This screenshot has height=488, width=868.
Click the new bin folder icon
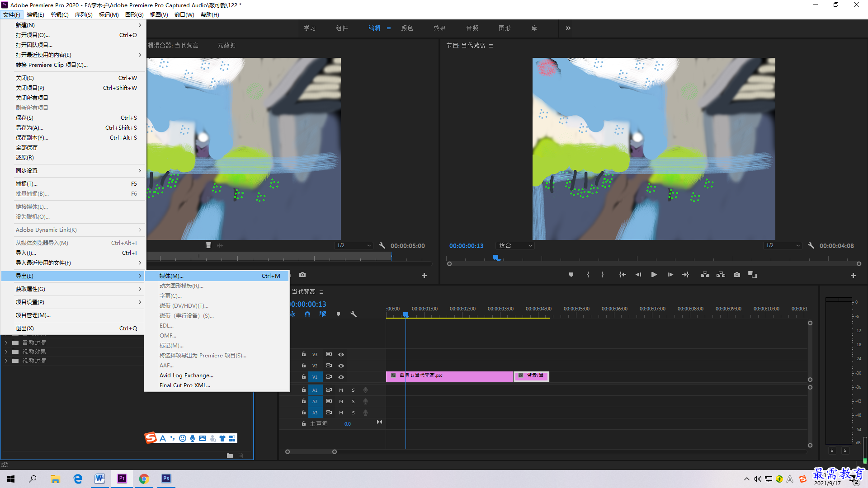(230, 455)
